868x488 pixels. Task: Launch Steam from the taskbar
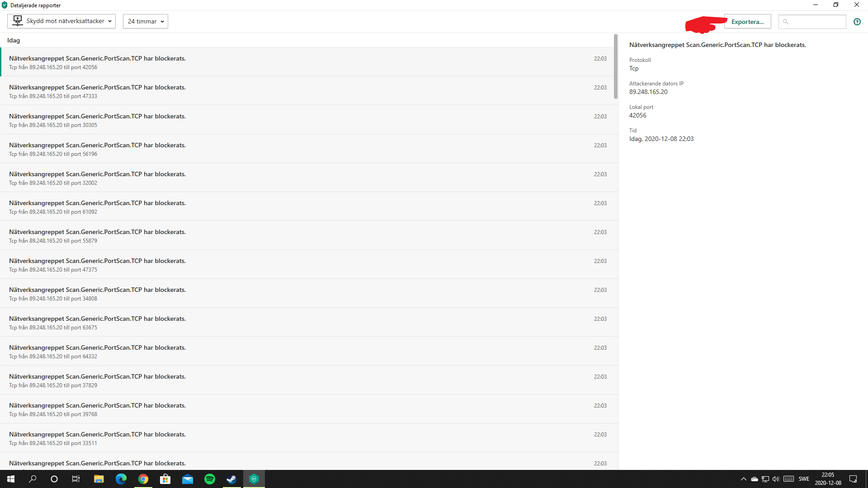pos(231,479)
